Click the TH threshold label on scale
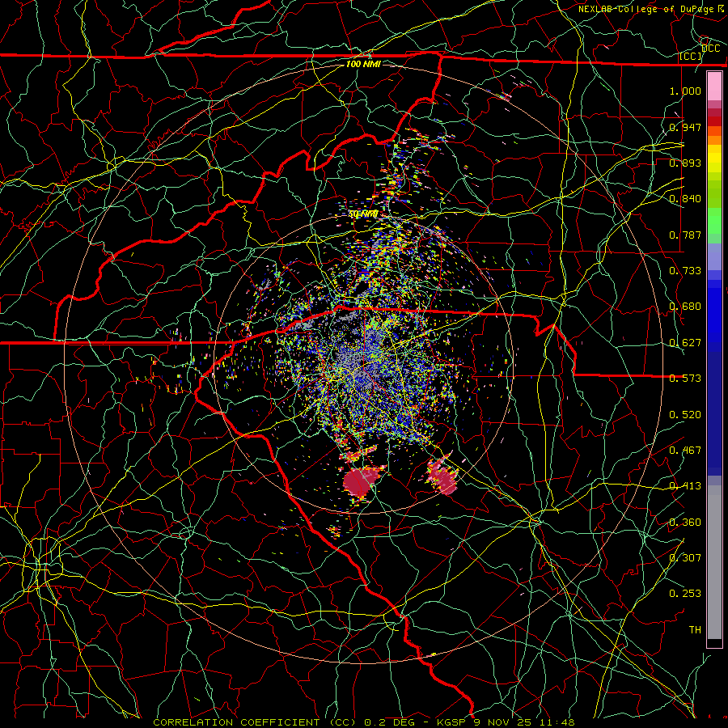Image resolution: width=728 pixels, height=728 pixels. [695, 630]
